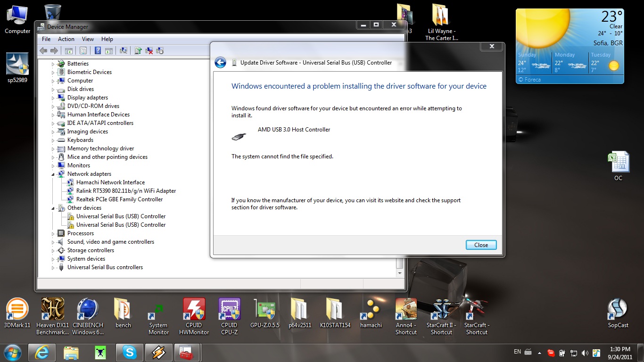644x362 pixels.
Task: Open the File menu in Device Manager
Action: coord(46,39)
